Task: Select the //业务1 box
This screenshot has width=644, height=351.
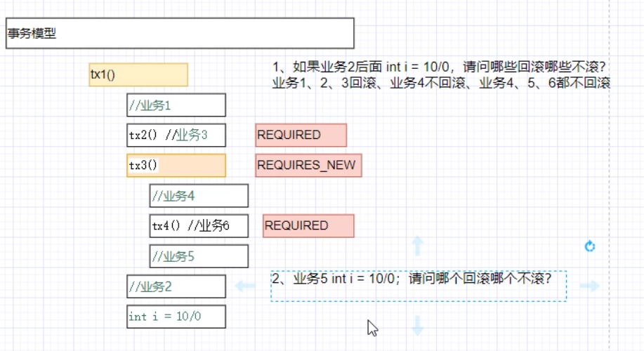Action: point(176,105)
